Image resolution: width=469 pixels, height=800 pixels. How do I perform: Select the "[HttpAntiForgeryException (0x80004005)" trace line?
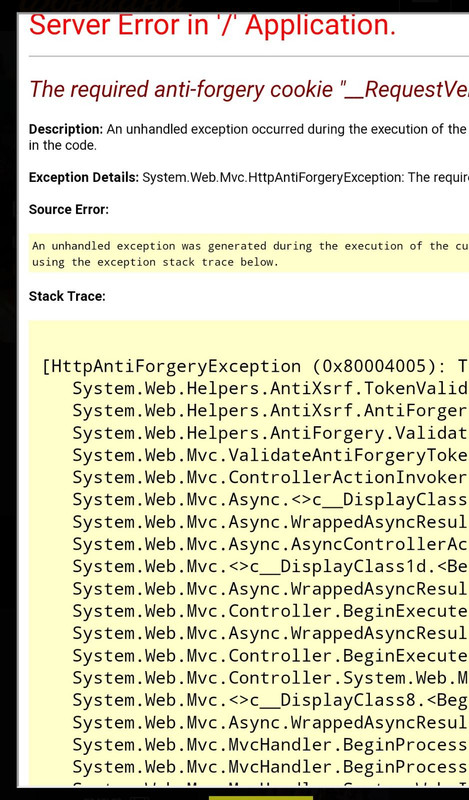(x=255, y=366)
